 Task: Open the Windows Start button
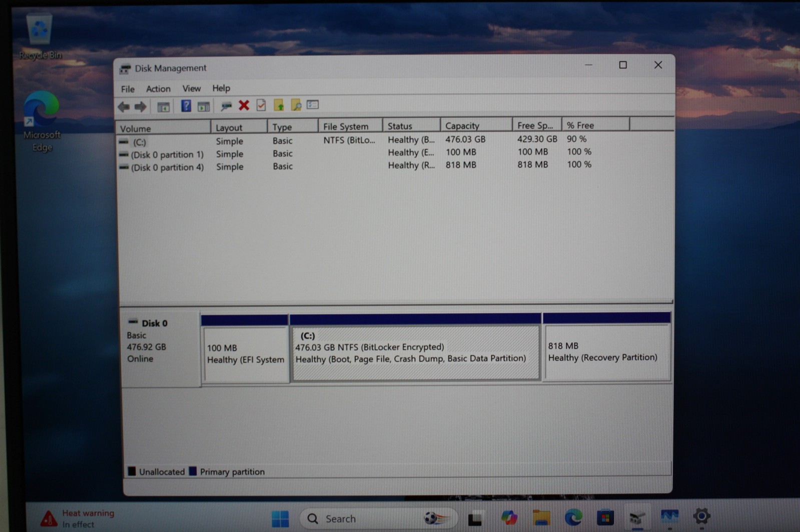[280, 518]
